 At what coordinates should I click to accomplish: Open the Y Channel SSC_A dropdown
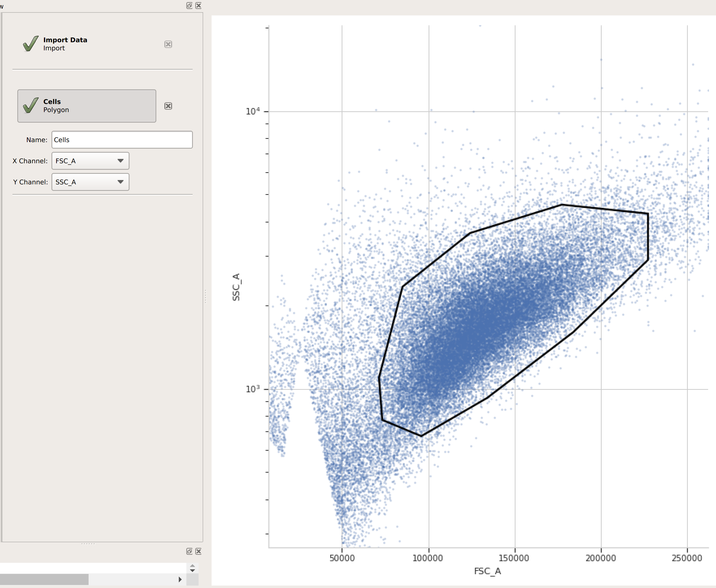point(90,182)
